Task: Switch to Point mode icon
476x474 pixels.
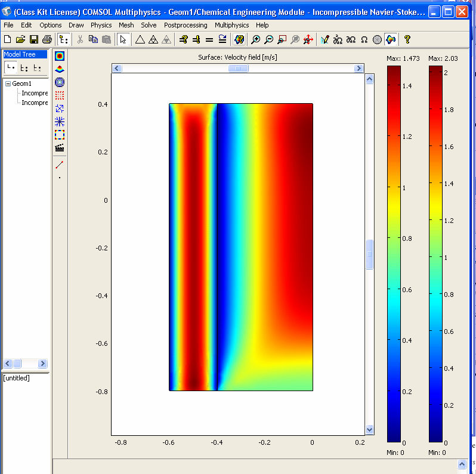Action: click(338, 39)
